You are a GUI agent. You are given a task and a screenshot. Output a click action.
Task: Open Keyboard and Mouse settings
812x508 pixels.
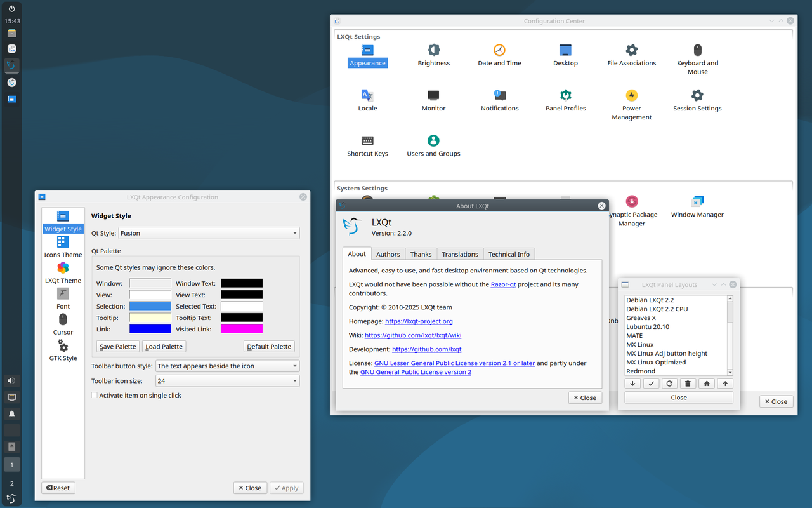[x=697, y=59]
